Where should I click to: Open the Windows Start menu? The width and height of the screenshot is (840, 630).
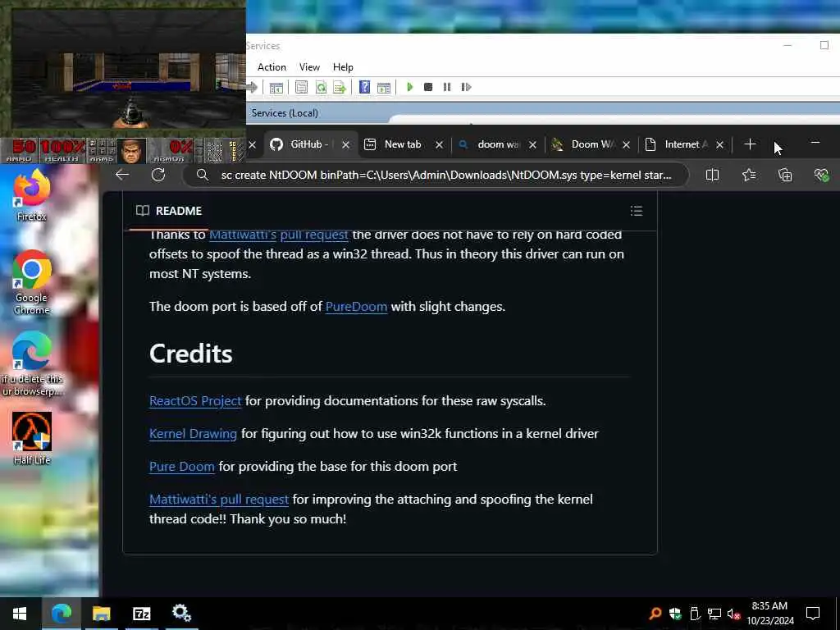(x=20, y=614)
